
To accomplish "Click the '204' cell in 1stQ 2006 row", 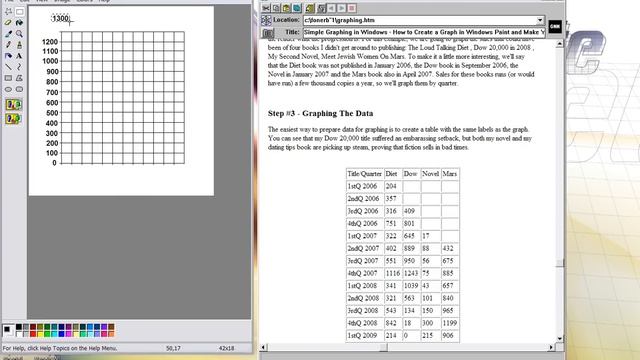I will click(x=392, y=186).
